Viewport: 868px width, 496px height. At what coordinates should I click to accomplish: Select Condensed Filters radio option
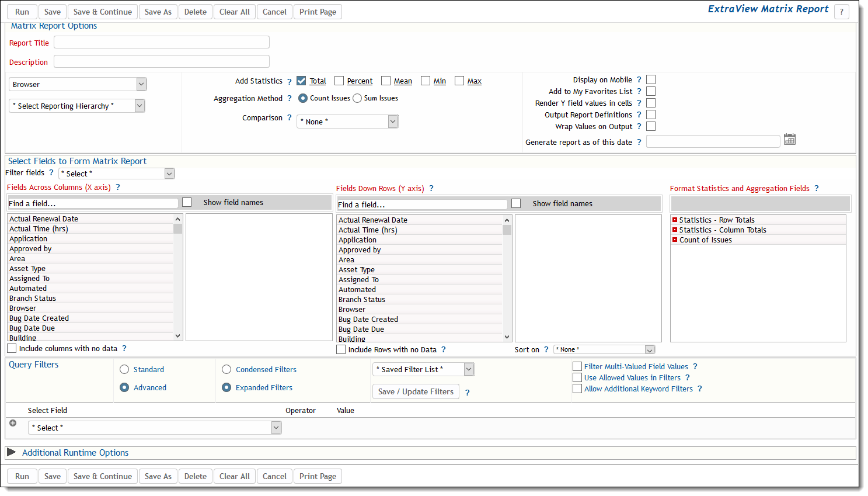click(x=226, y=369)
